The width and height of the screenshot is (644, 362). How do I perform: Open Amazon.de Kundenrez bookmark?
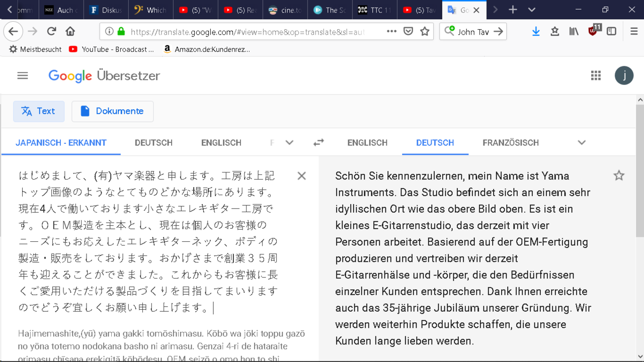coord(207,49)
